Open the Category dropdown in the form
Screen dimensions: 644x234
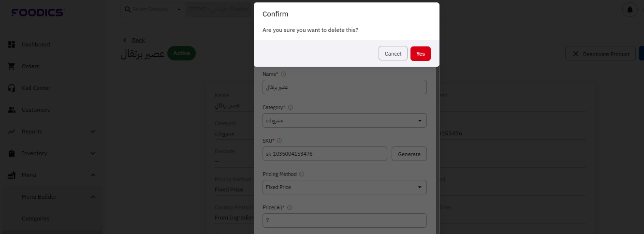pos(344,120)
